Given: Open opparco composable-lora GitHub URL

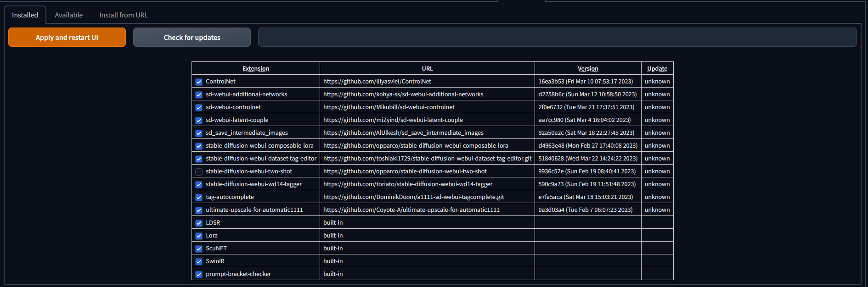Looking at the screenshot, I should tap(416, 145).
